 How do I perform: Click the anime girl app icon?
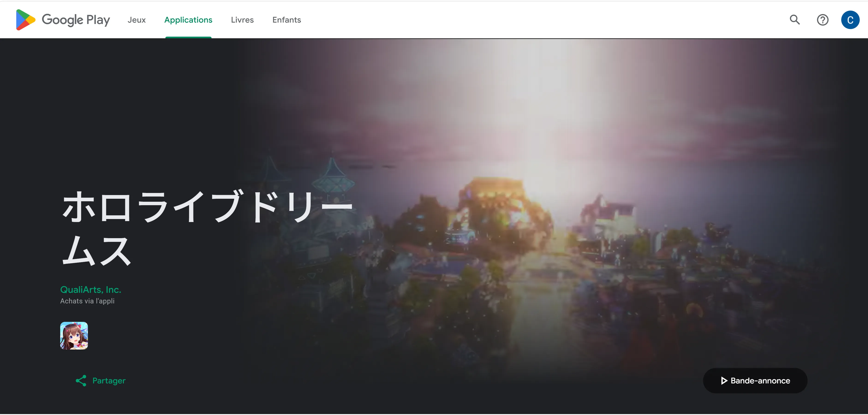74,335
